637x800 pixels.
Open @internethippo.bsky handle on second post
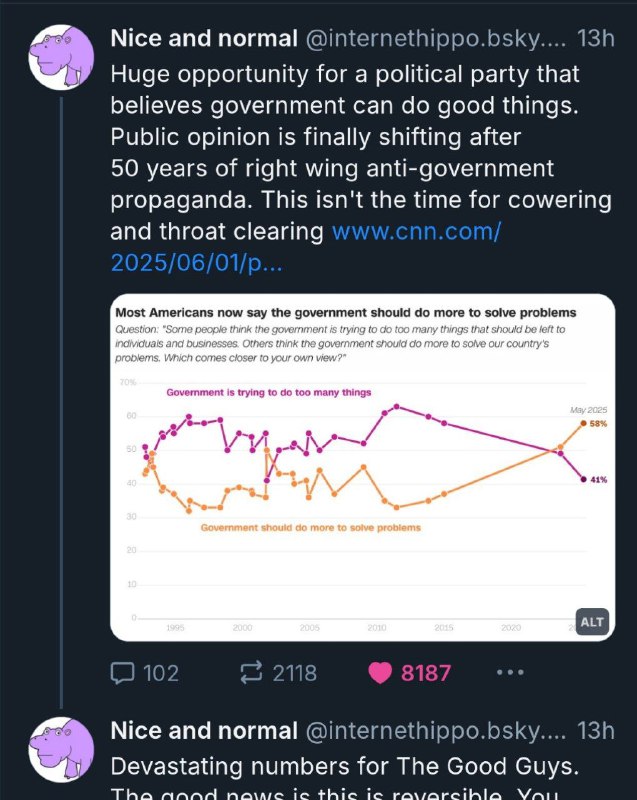pos(436,731)
